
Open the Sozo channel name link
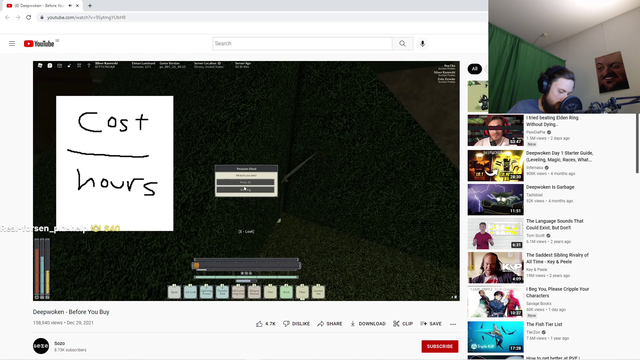60,343
